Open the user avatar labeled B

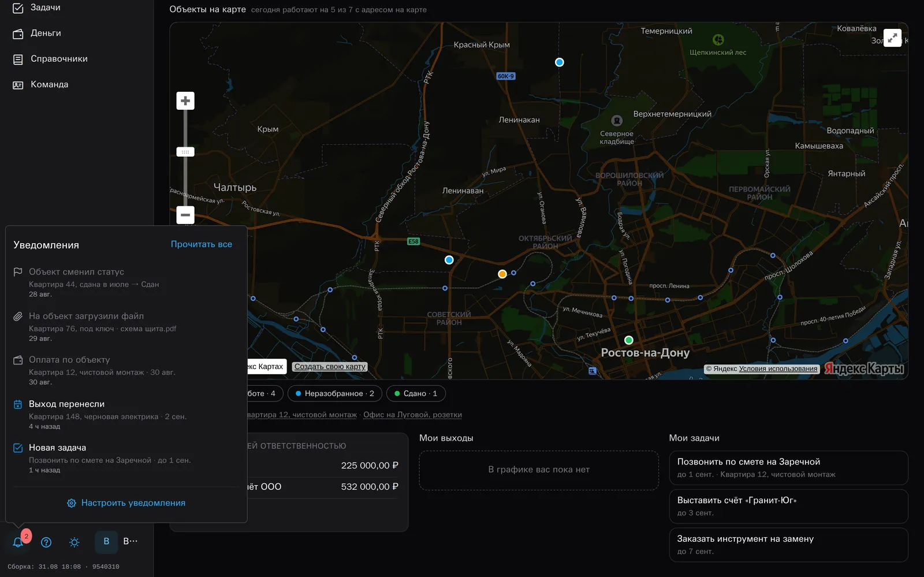pyautogui.click(x=106, y=541)
